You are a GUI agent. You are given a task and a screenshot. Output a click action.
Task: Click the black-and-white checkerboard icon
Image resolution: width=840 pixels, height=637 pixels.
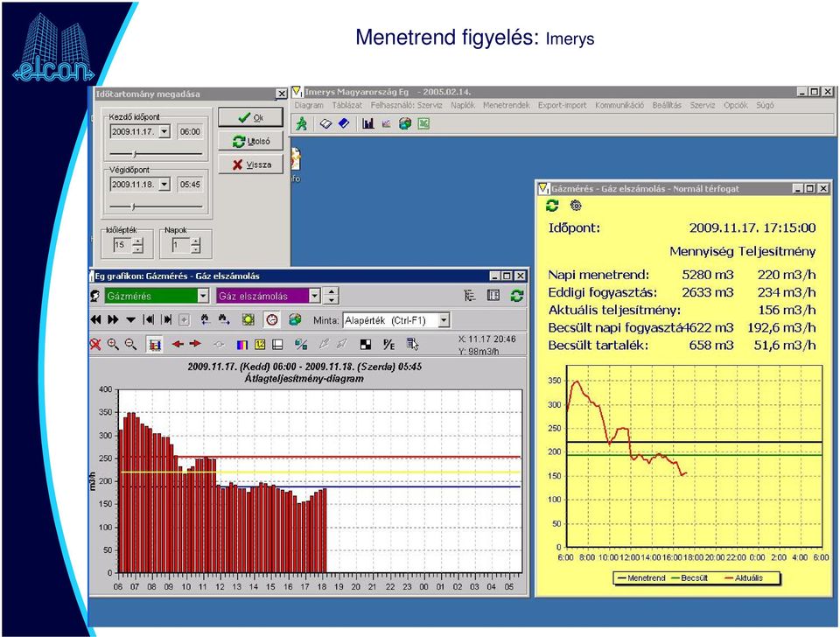point(366,345)
